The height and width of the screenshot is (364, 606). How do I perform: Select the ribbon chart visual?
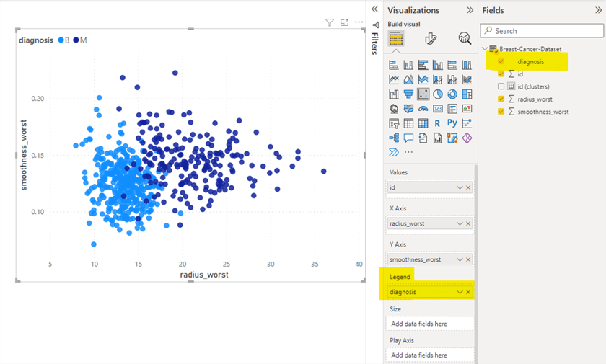[467, 79]
